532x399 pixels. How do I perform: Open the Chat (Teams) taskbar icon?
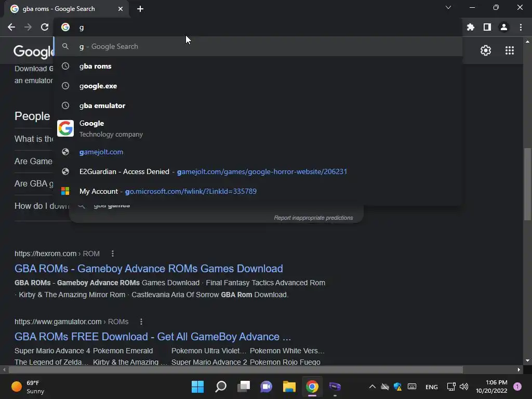pyautogui.click(x=267, y=387)
